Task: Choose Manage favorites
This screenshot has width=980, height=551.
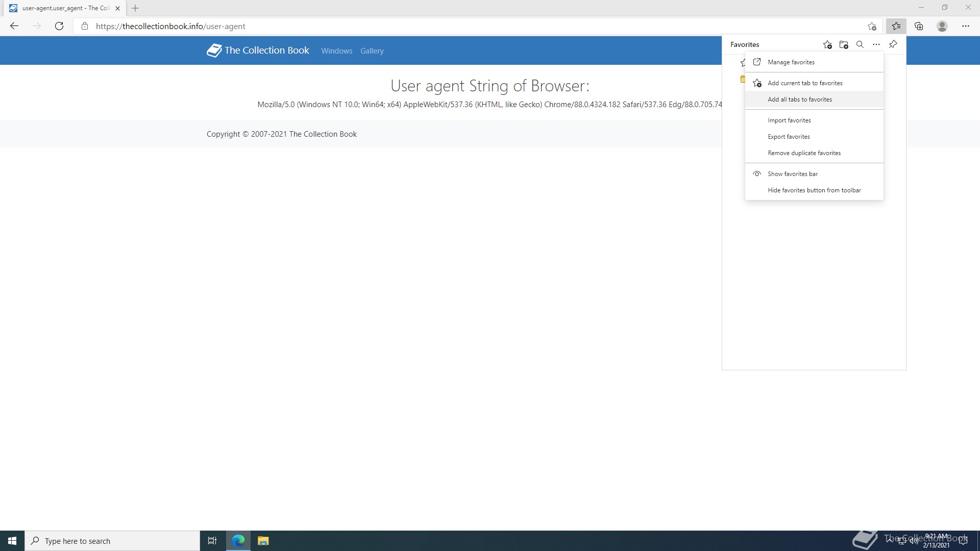Action: pyautogui.click(x=814, y=62)
